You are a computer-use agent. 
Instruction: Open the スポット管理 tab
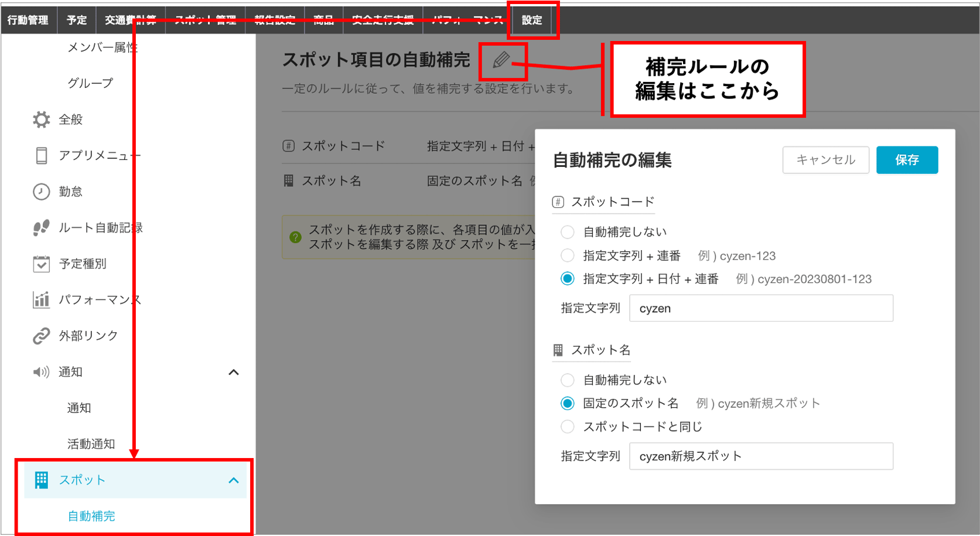205,19
